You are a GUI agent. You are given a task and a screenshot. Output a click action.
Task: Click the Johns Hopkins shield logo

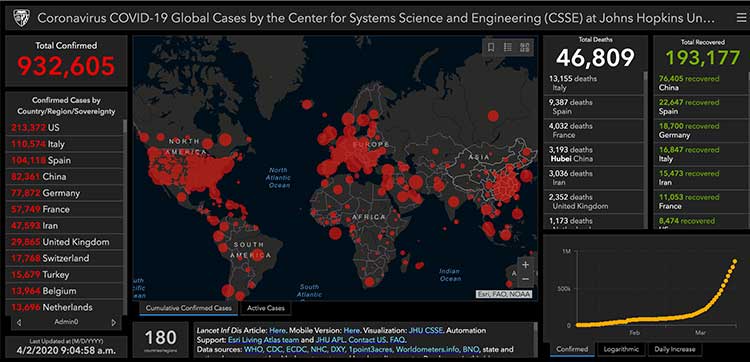pos(21,18)
